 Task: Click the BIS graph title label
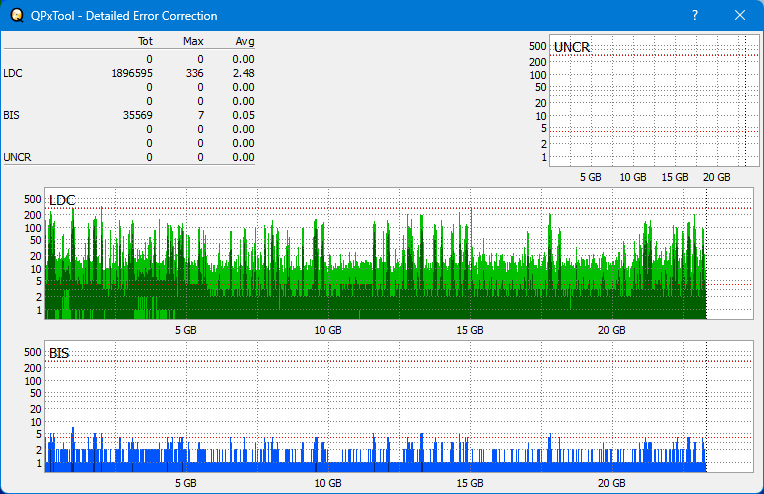59,353
